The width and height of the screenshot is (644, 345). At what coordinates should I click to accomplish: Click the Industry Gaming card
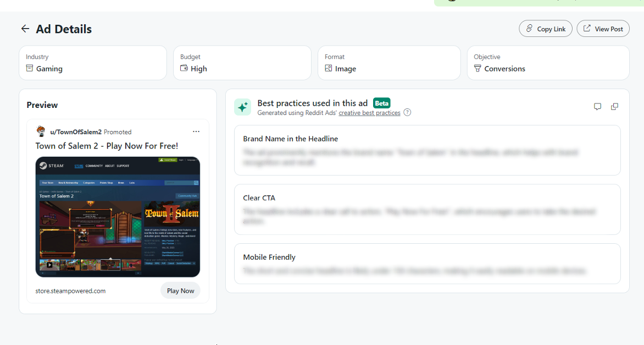point(93,63)
